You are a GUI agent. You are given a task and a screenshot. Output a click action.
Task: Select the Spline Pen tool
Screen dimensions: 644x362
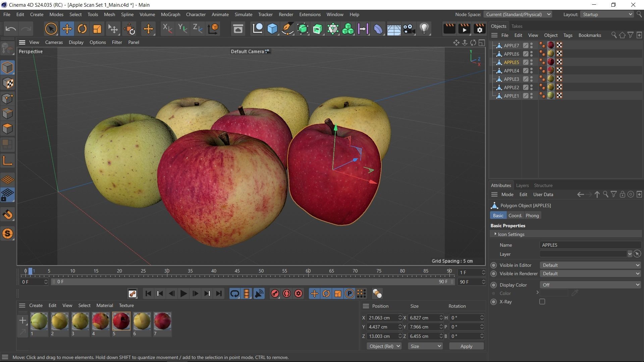coord(287,29)
